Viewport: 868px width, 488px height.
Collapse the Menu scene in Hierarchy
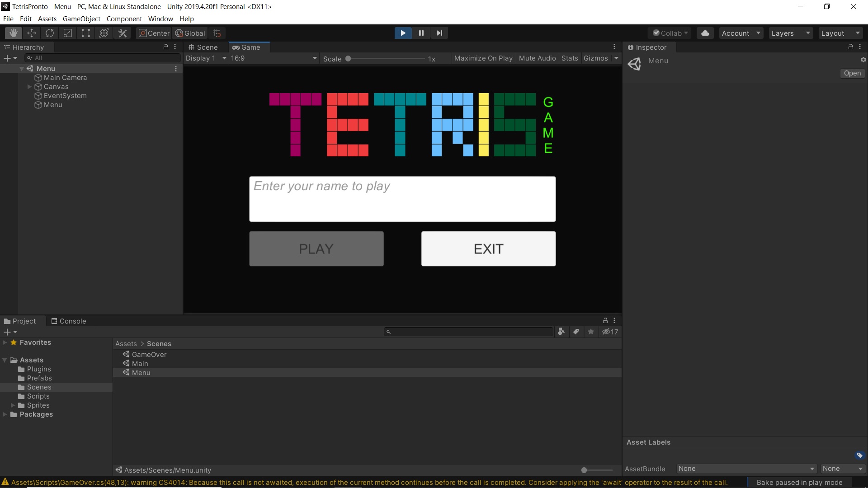tap(21, 69)
